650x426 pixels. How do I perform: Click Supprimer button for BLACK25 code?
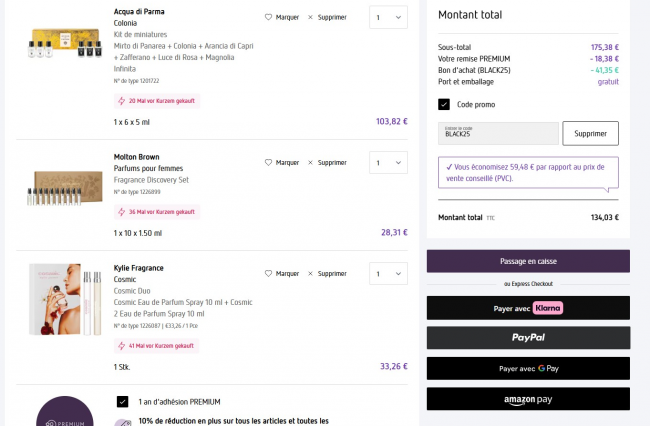coord(590,133)
